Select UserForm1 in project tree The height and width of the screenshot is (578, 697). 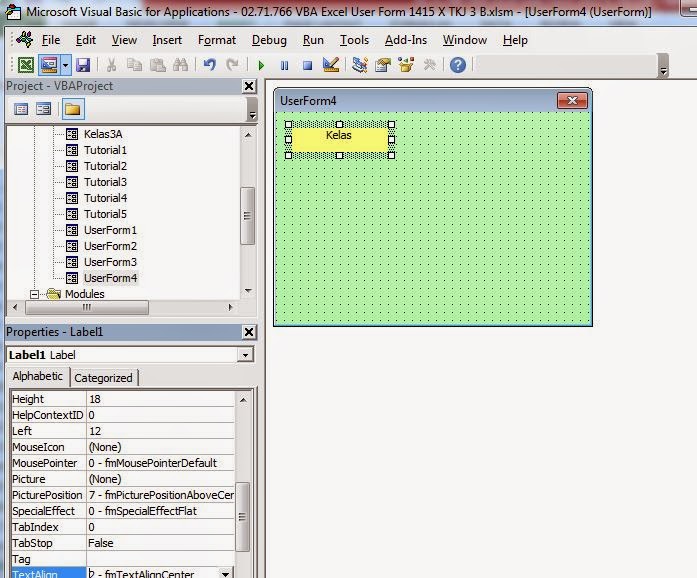point(110,230)
